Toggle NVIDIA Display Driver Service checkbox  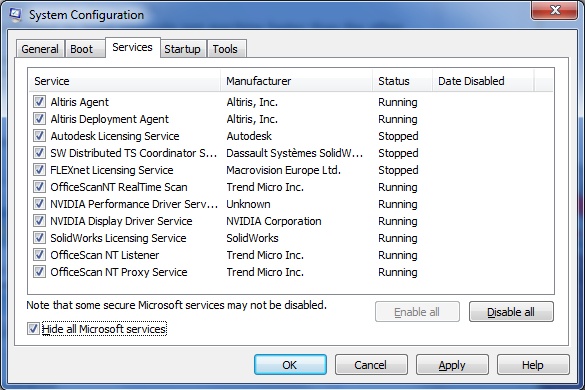coord(39,221)
